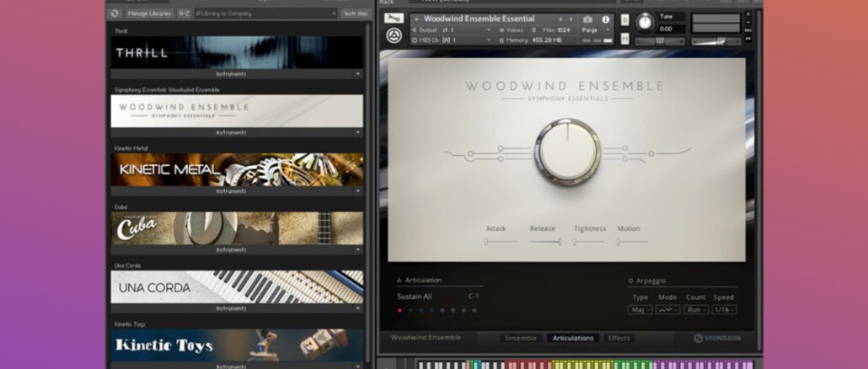Click the Max voices 1024 value

tap(563, 29)
